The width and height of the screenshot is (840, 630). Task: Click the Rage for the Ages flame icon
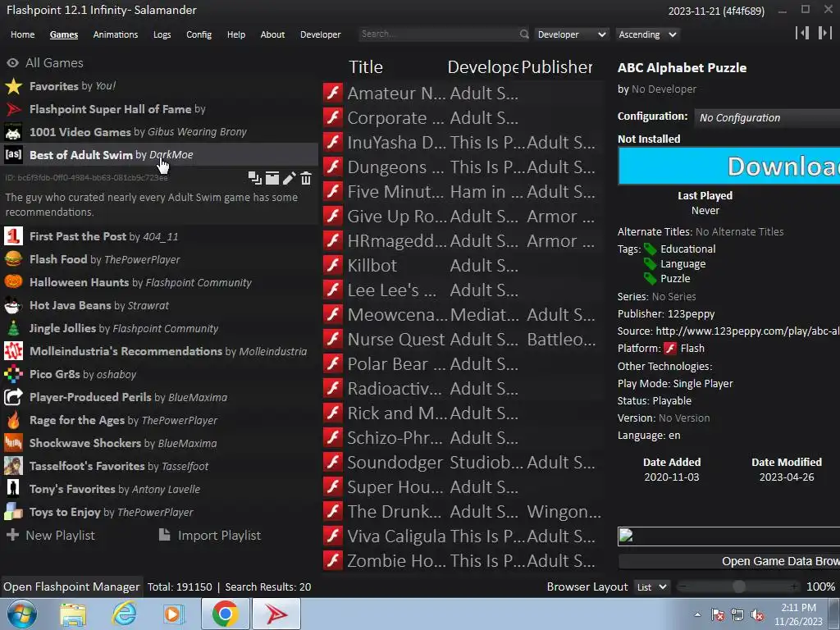[13, 421]
